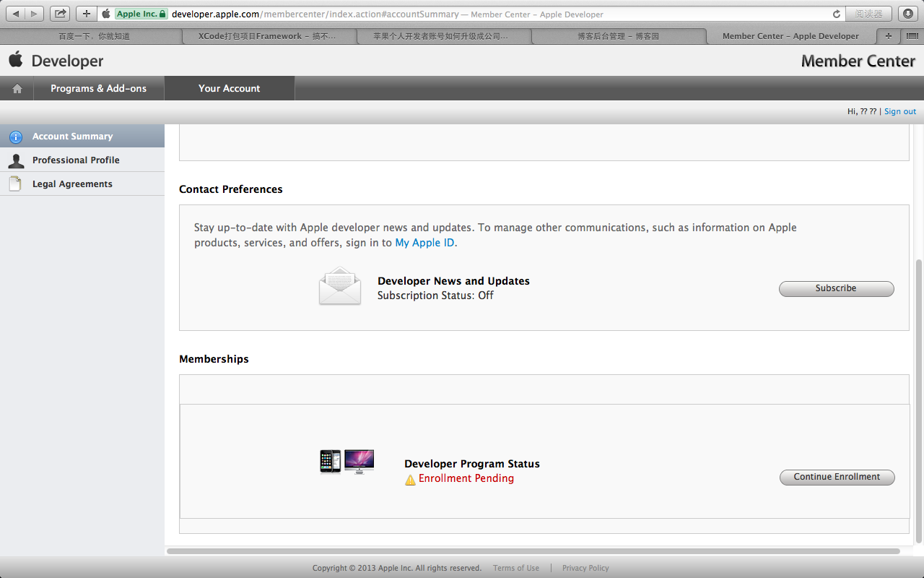The image size is (924, 578).
Task: Click the Memberships heading
Action: coord(214,359)
